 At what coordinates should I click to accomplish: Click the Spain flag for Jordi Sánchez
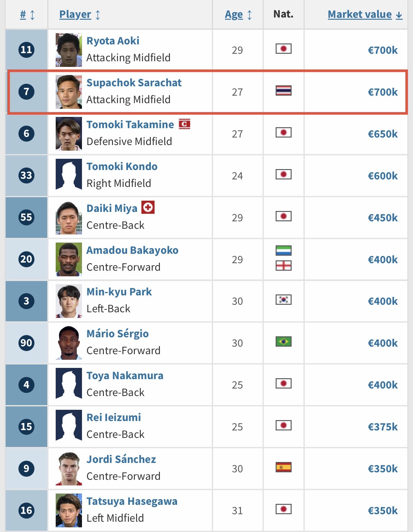283,467
